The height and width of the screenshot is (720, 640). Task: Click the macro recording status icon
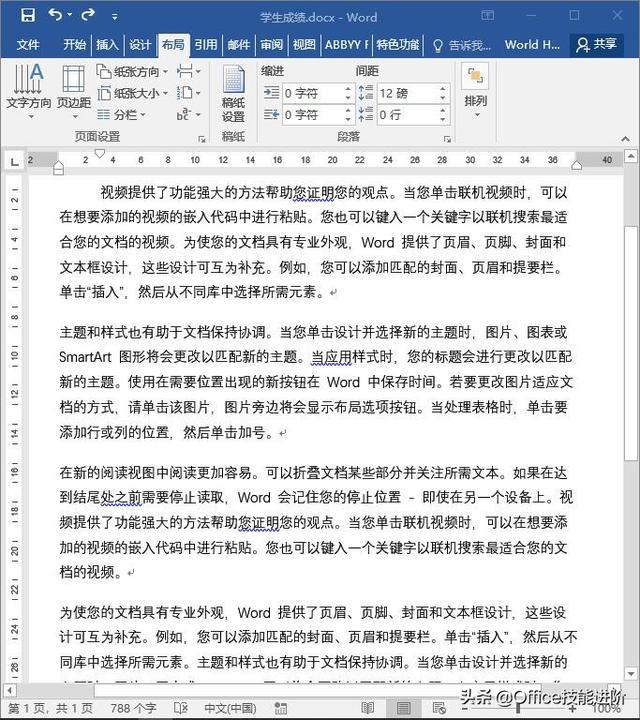click(x=280, y=708)
